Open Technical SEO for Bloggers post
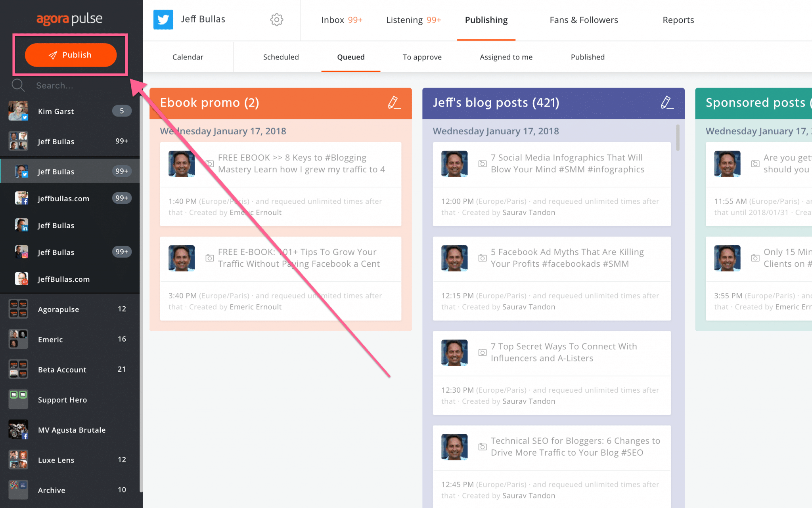Viewport: 812px width, 508px height. (552, 467)
